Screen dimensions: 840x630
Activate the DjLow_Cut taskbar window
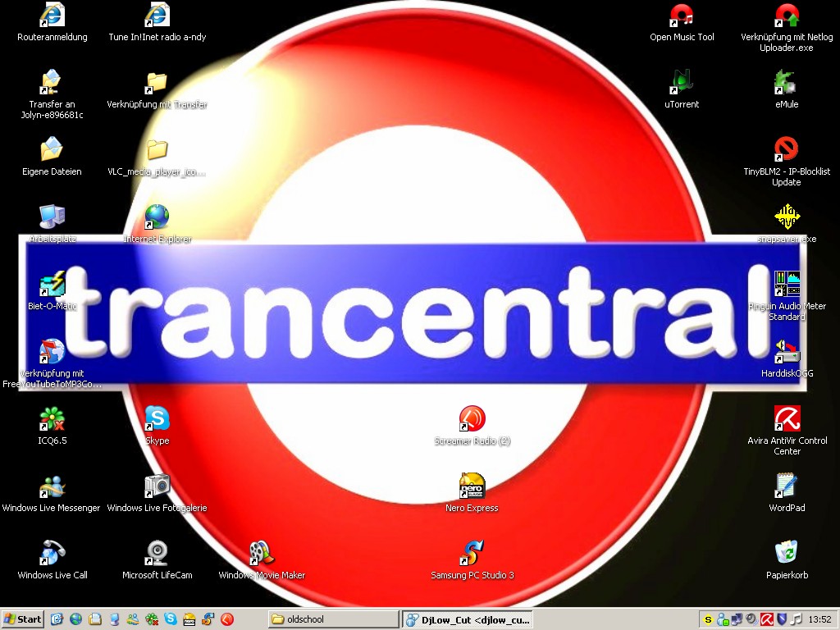(x=467, y=619)
